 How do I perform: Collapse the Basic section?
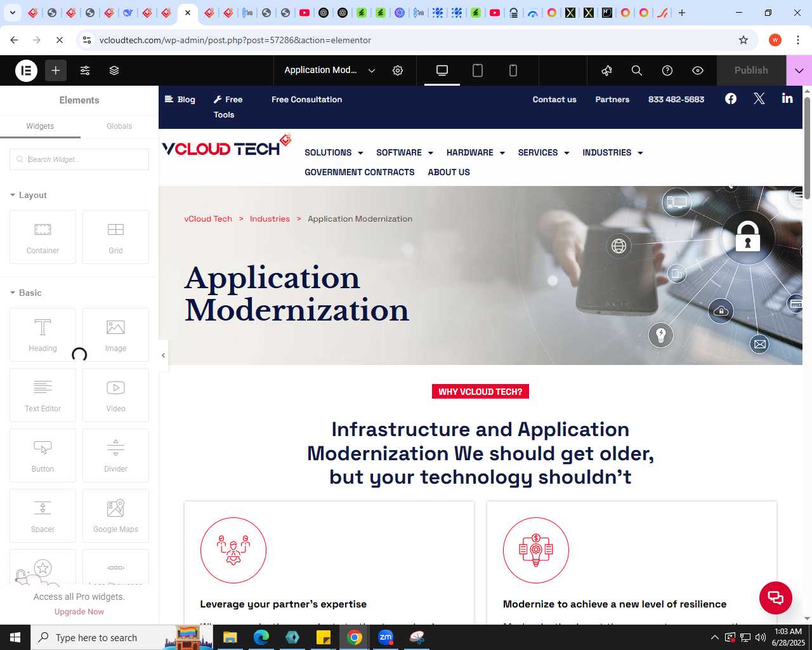[26, 293]
